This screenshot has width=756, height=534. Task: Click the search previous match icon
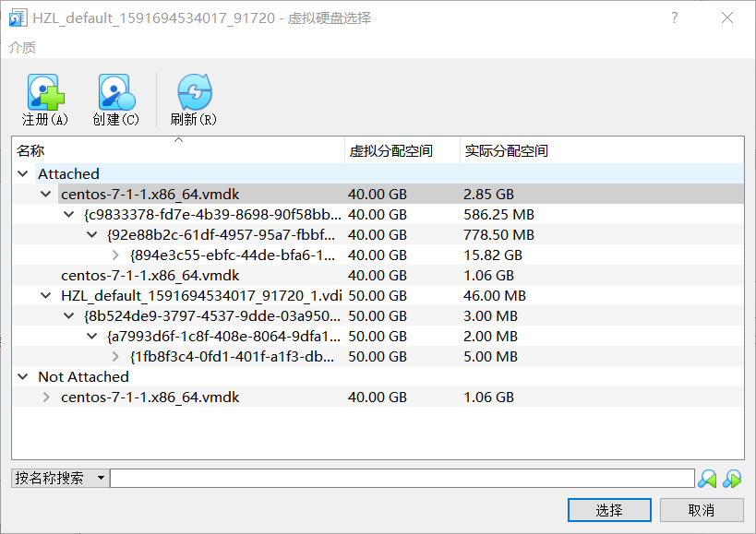coord(707,479)
